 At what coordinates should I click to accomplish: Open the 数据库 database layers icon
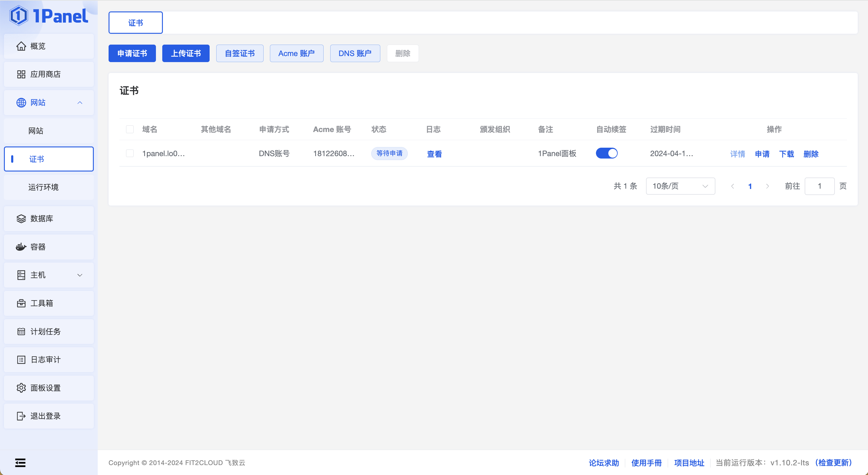[21, 219]
